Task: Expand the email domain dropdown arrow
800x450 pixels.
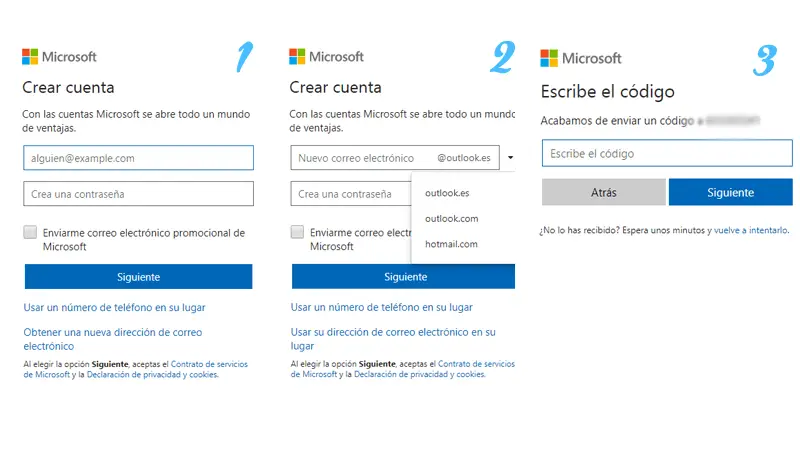Action: 510,158
